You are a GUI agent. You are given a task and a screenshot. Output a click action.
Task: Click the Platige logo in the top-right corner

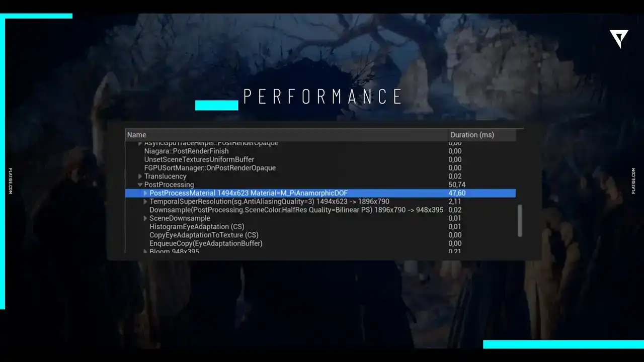[619, 38]
